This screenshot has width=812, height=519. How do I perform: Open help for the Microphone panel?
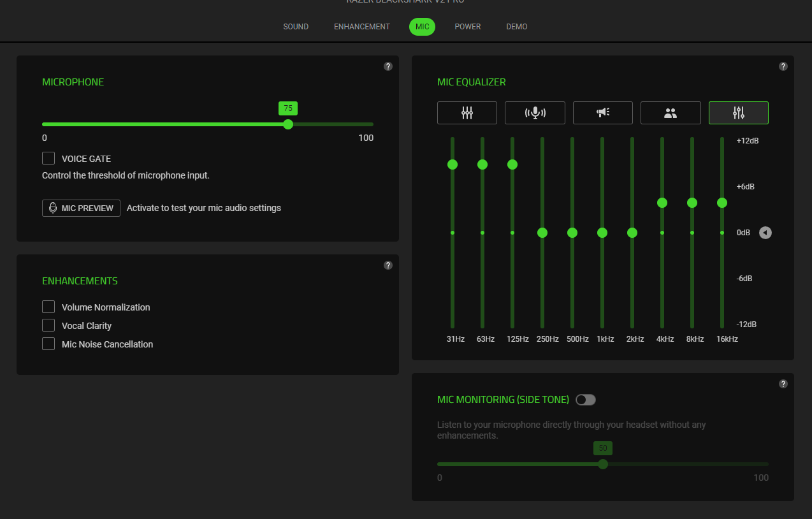click(x=388, y=66)
